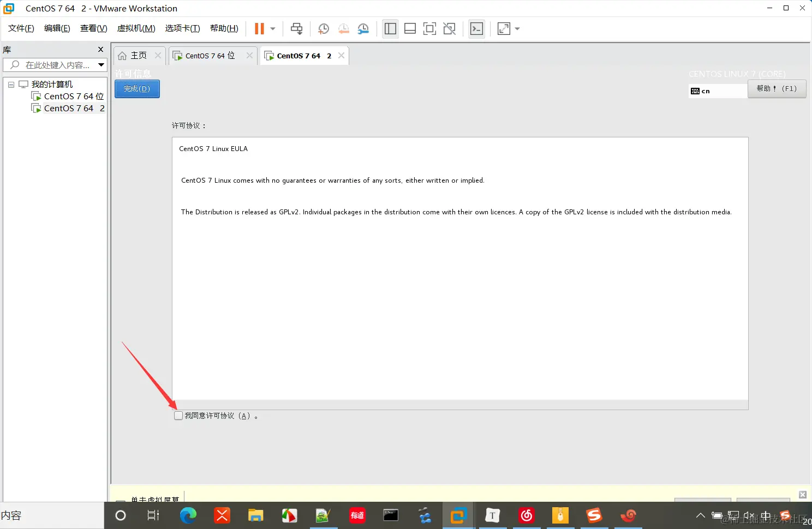The width and height of the screenshot is (812, 529).
Task: Open Task View on the taskbar
Action: (153, 515)
